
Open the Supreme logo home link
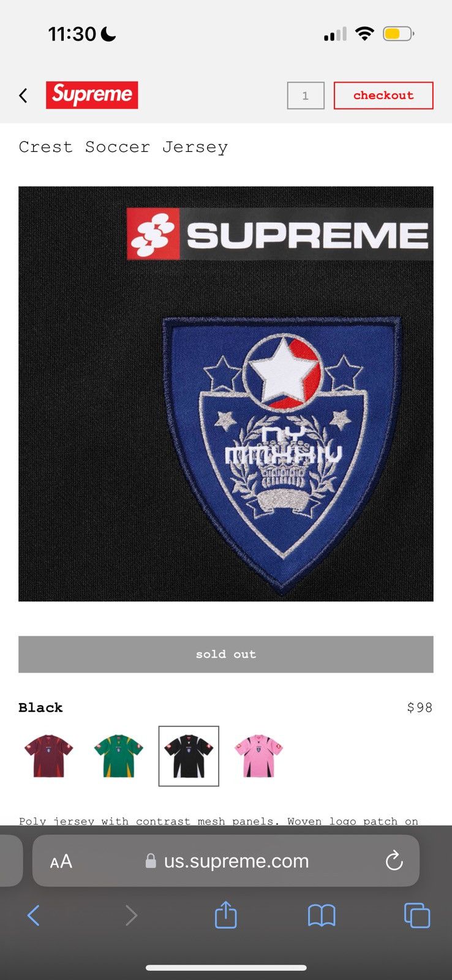click(x=92, y=95)
